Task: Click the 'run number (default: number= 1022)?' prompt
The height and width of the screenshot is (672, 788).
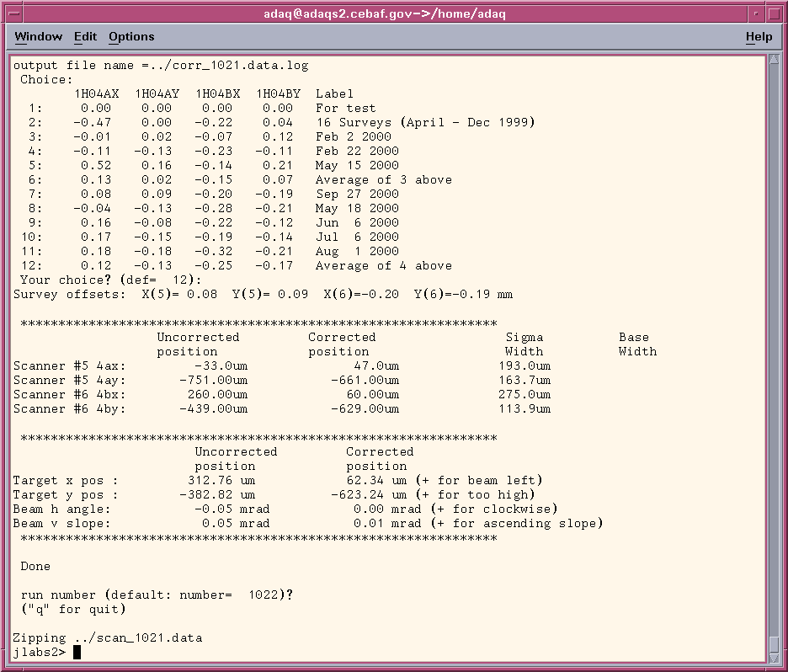Action: (157, 595)
